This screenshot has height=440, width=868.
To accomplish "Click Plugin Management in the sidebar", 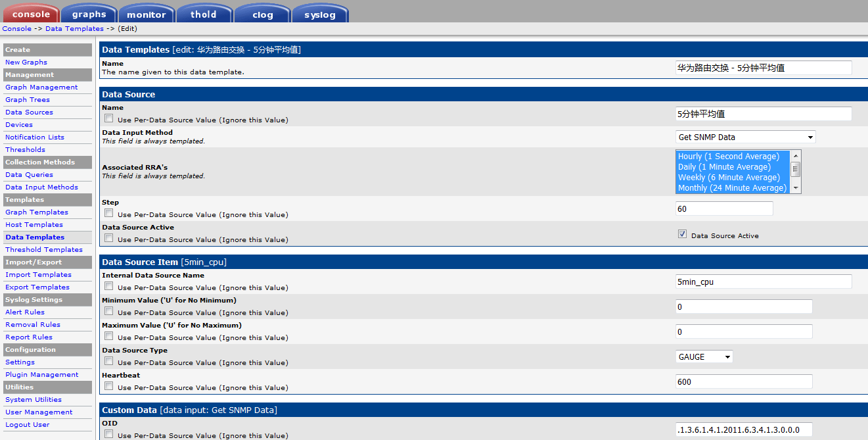I will coord(42,375).
